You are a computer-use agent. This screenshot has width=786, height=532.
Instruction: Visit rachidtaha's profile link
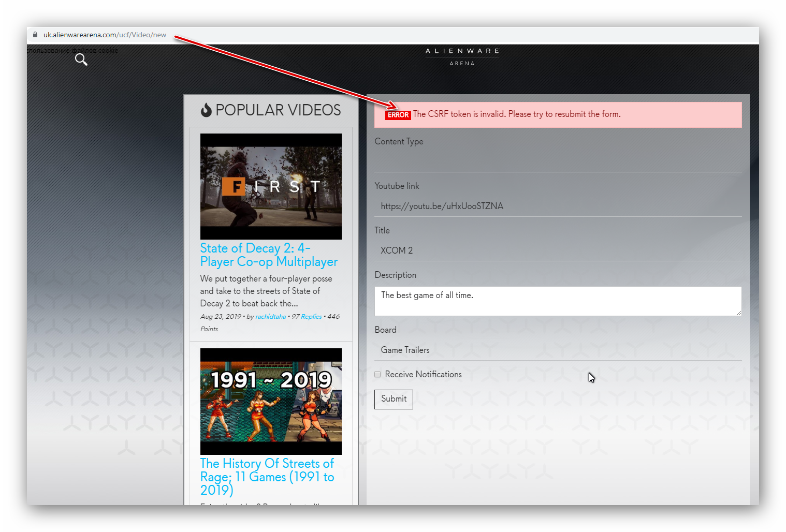pos(270,317)
